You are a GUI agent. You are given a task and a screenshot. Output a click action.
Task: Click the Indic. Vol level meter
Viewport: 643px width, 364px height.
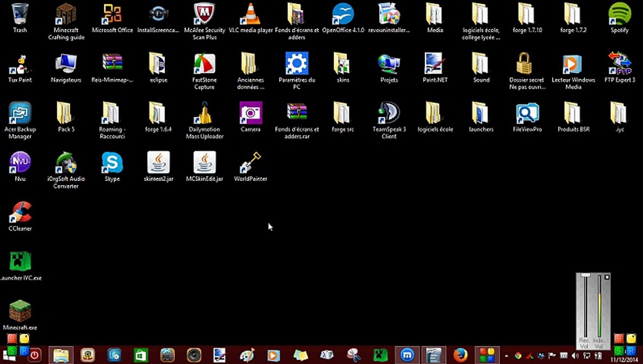600,307
